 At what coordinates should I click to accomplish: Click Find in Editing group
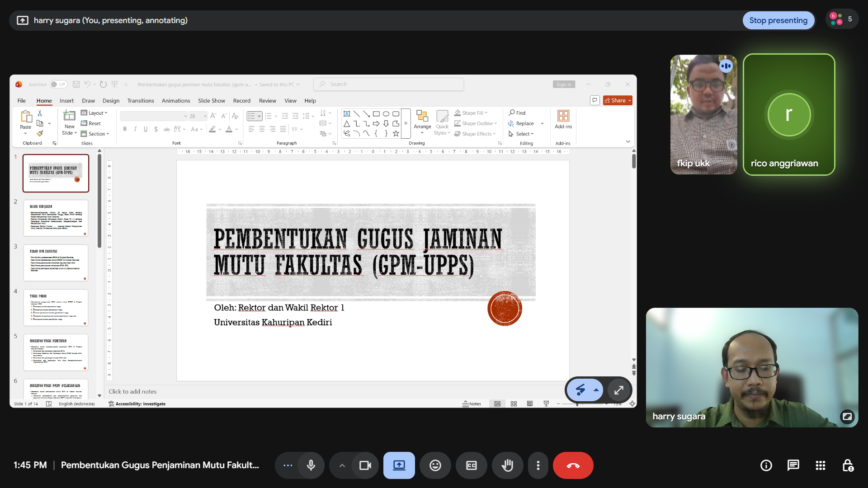[517, 113]
